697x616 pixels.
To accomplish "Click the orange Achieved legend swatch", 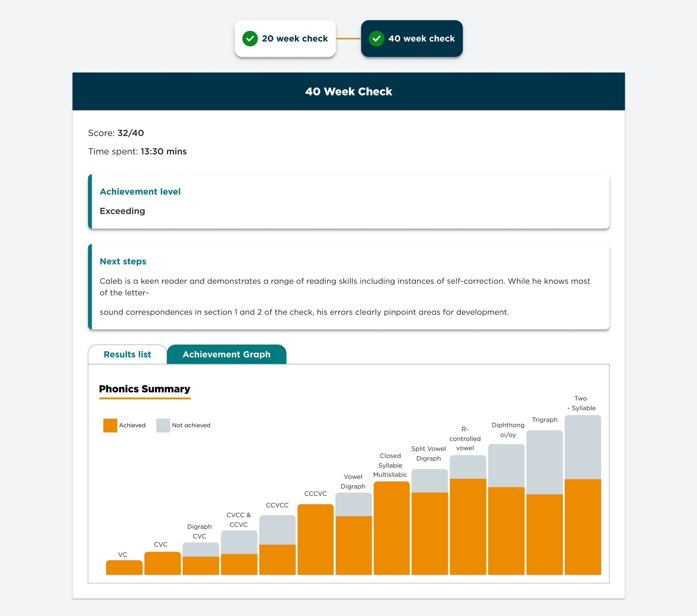I will click(x=110, y=426).
